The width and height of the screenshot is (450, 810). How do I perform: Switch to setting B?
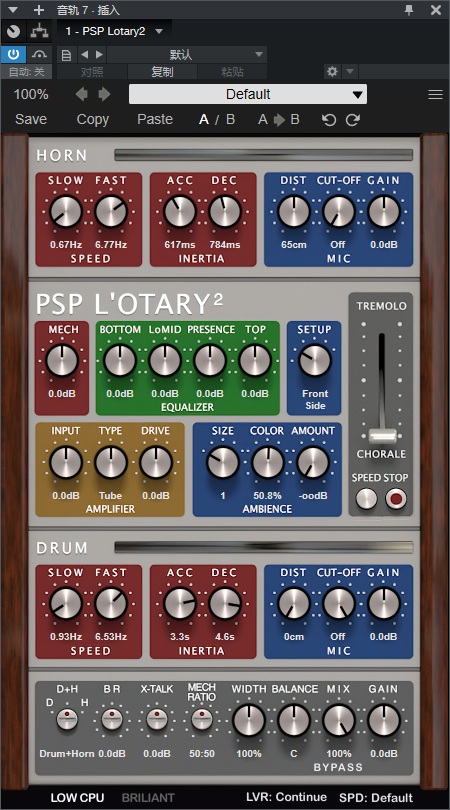pos(230,120)
